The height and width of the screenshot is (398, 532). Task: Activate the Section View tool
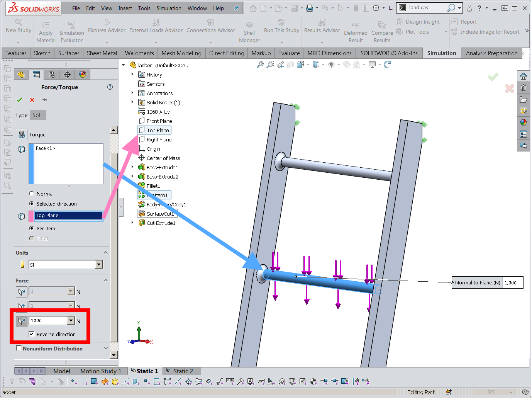(x=290, y=65)
